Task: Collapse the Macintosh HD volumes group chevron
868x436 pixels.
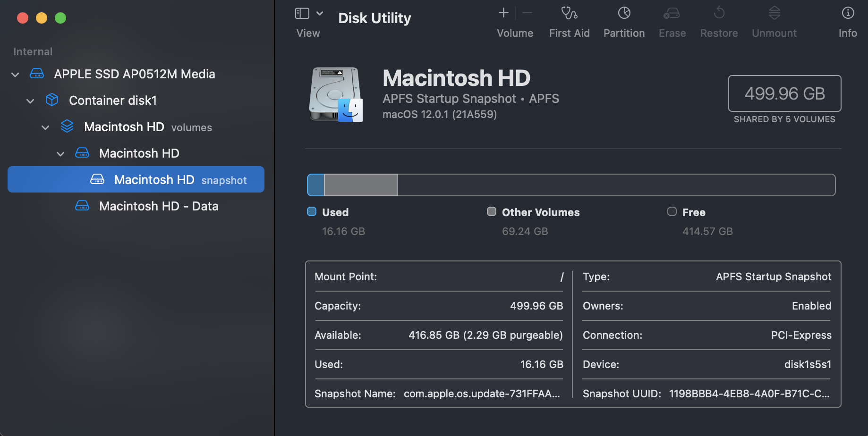Action: pos(45,127)
